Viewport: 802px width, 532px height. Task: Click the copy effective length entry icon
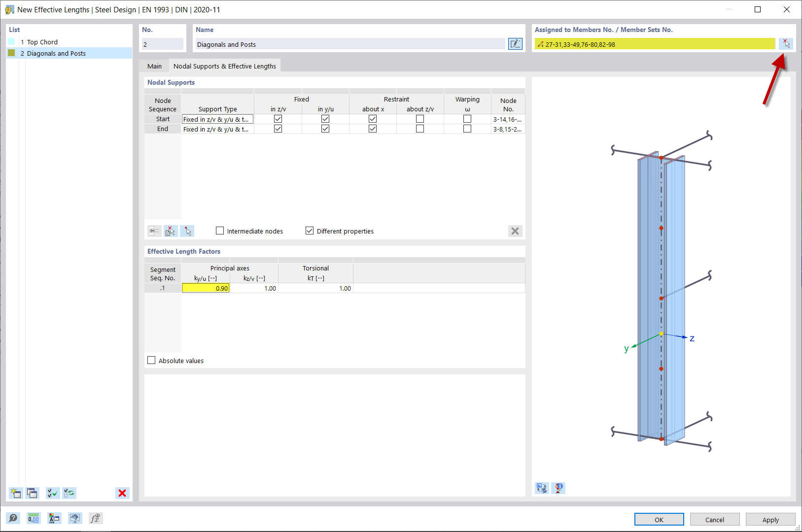[x=33, y=493]
